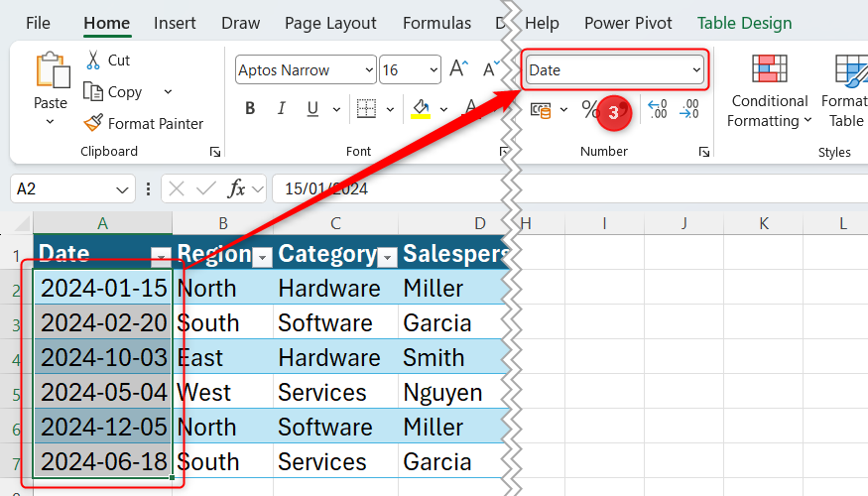Viewport: 868px width, 496px height.
Task: Open the Date column filter button
Action: click(x=161, y=256)
